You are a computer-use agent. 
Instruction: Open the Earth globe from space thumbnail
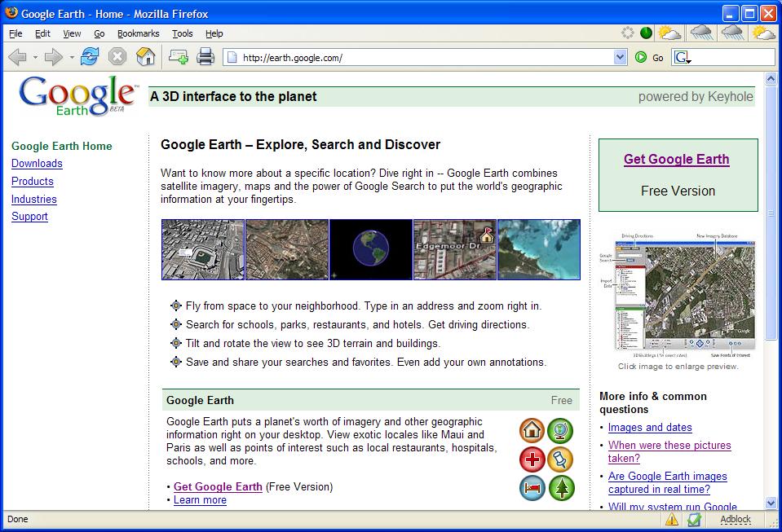pos(371,249)
